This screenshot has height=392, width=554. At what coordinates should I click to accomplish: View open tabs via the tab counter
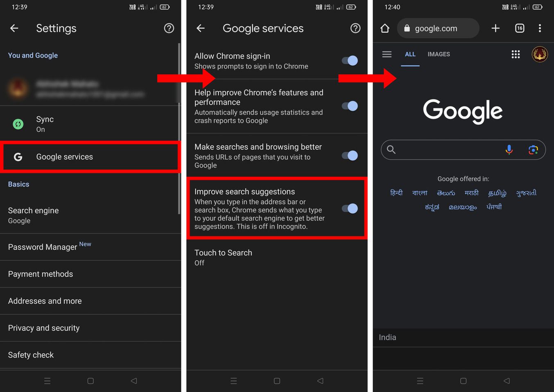pos(519,28)
